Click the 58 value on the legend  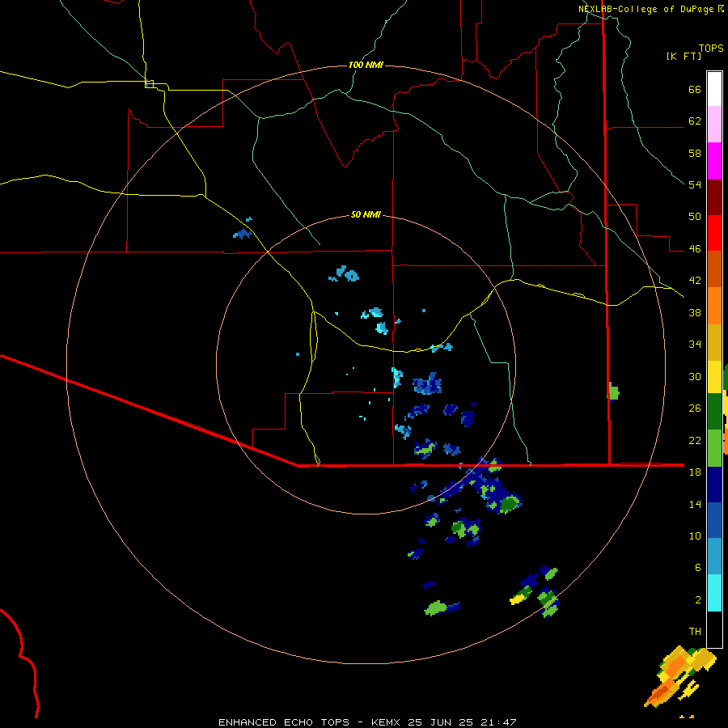[x=695, y=153]
